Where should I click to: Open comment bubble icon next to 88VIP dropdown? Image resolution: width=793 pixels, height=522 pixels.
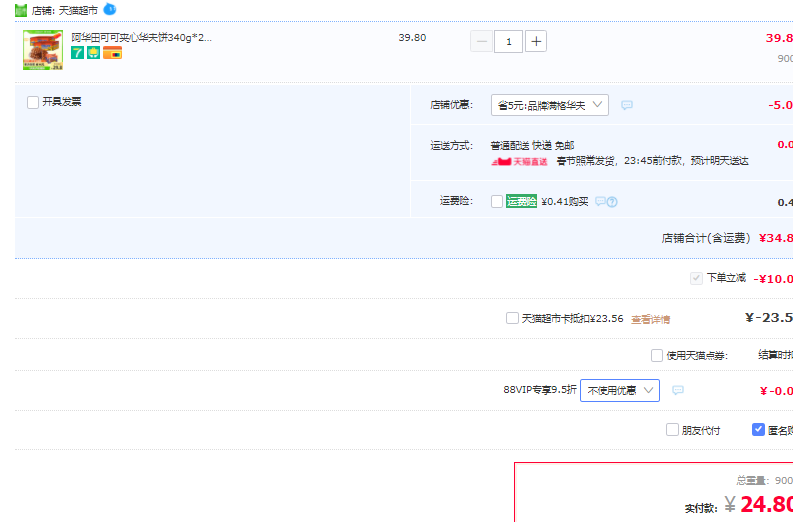tap(678, 390)
